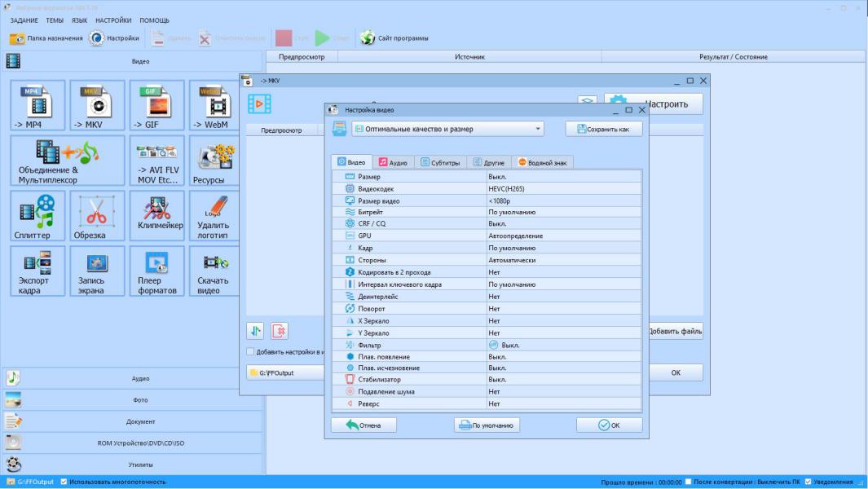Screen dimensions: 868x489
Task: Toggle Добавить настройки checkbox in MKV window
Action: point(250,351)
